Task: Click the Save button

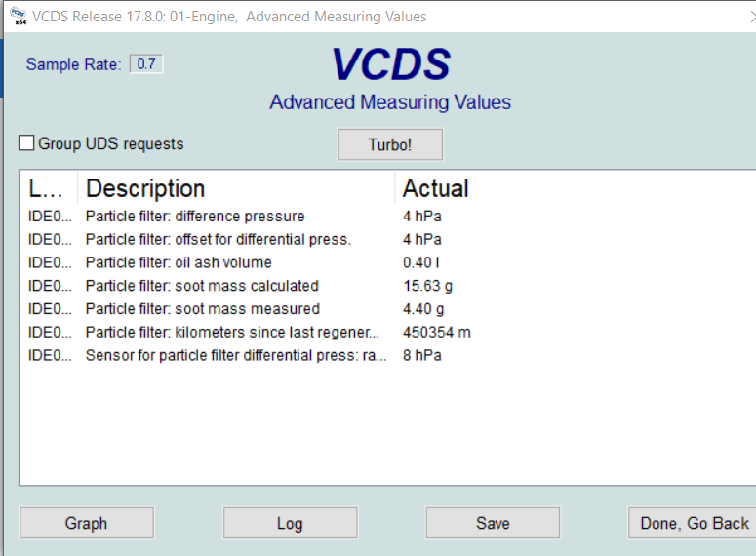Action: (493, 523)
